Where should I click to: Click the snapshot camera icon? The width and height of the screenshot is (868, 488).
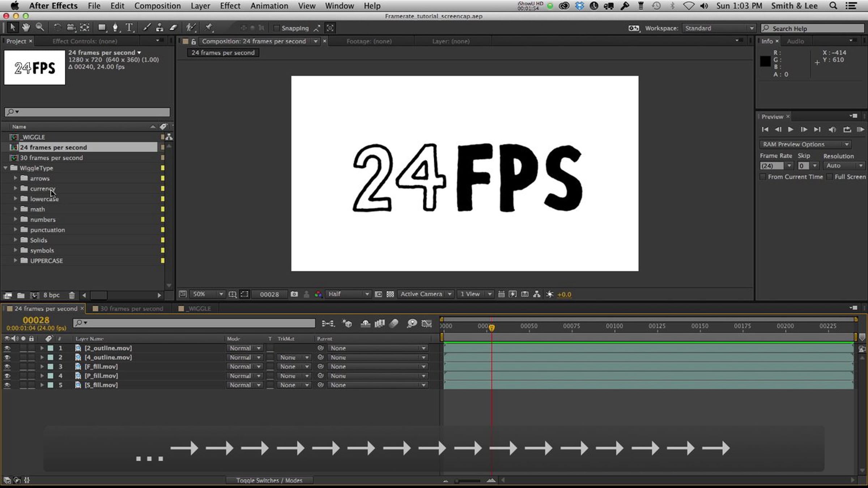click(x=294, y=294)
